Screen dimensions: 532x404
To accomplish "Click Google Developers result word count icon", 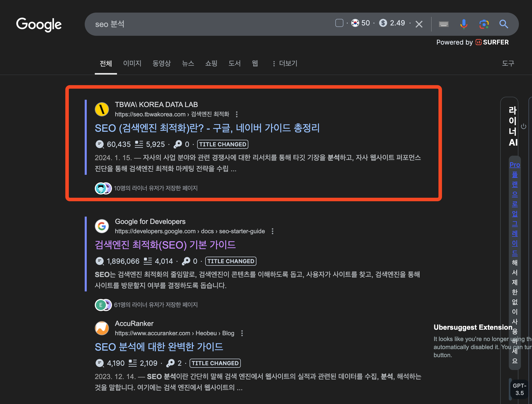I will tap(147, 261).
